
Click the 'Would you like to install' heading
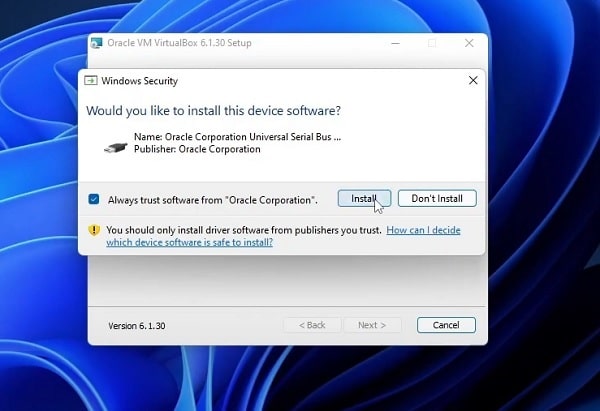click(x=214, y=111)
